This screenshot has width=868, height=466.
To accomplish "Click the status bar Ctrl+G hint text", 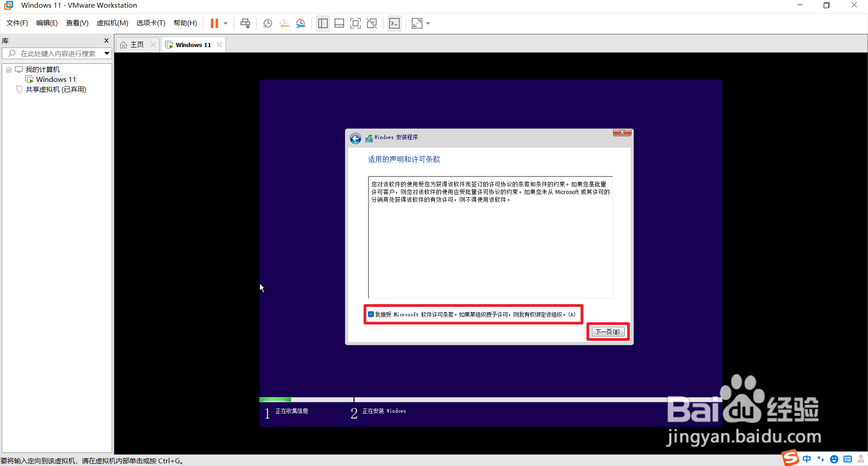I will 92,461.
